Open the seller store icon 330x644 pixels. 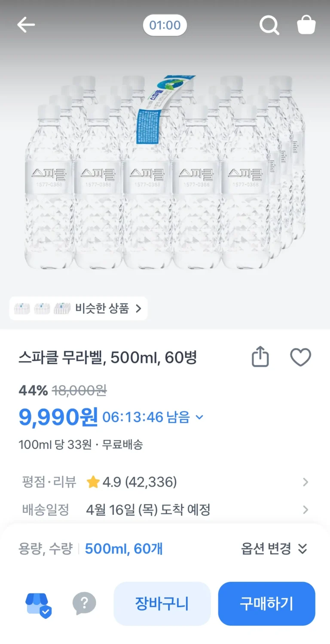tap(38, 605)
